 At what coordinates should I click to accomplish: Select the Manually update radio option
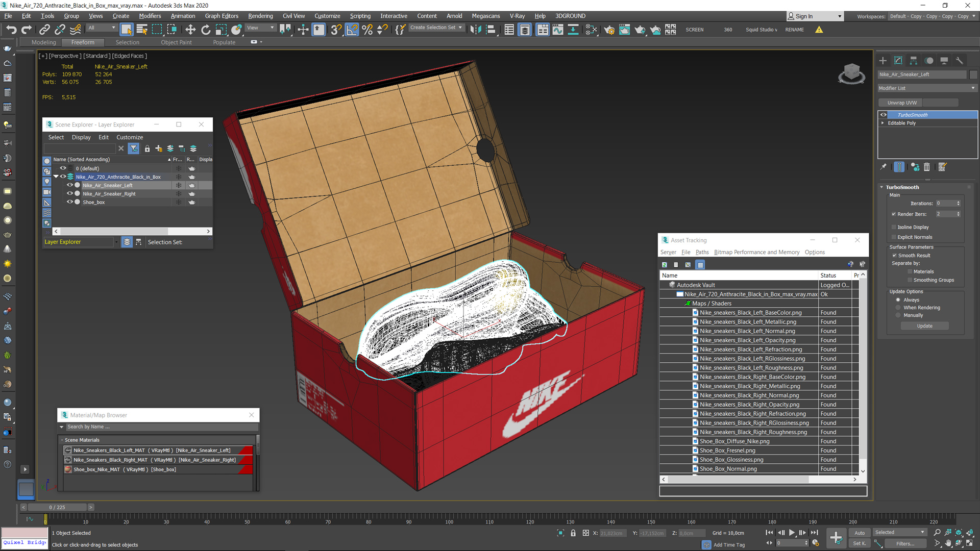pos(898,315)
